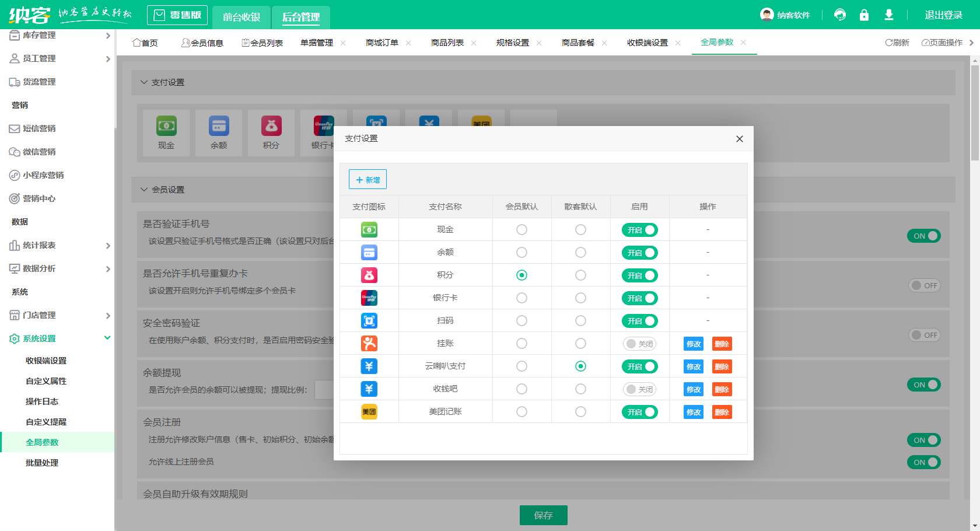Click the 保存 button at the bottom
980x531 pixels.
[x=543, y=515]
